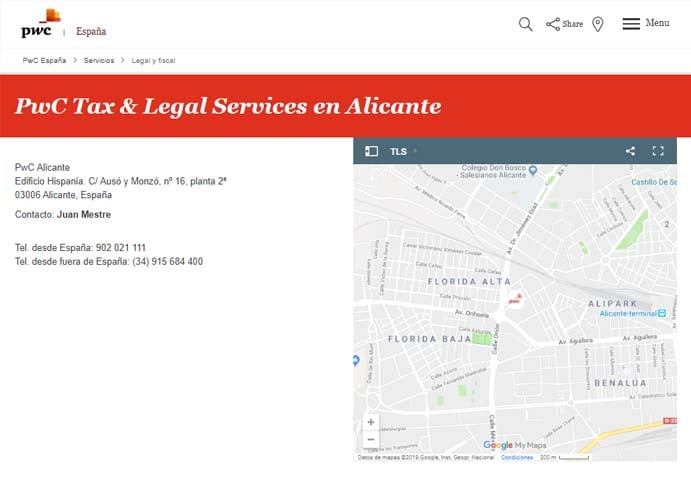Open the map Condiciones link

click(517, 457)
